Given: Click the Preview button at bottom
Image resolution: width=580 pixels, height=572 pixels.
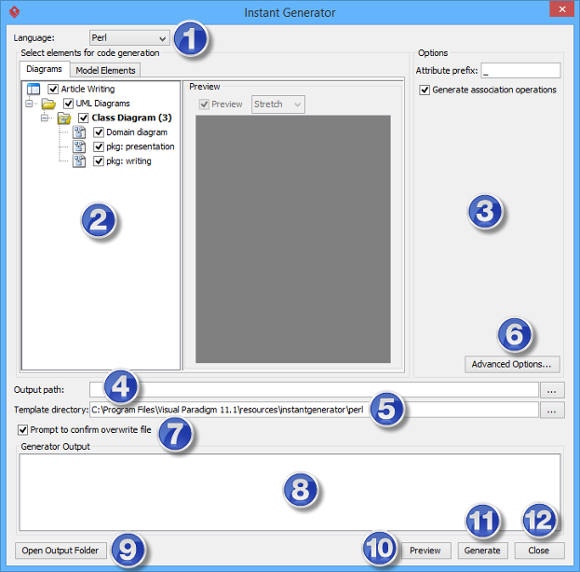Looking at the screenshot, I should pos(425,551).
